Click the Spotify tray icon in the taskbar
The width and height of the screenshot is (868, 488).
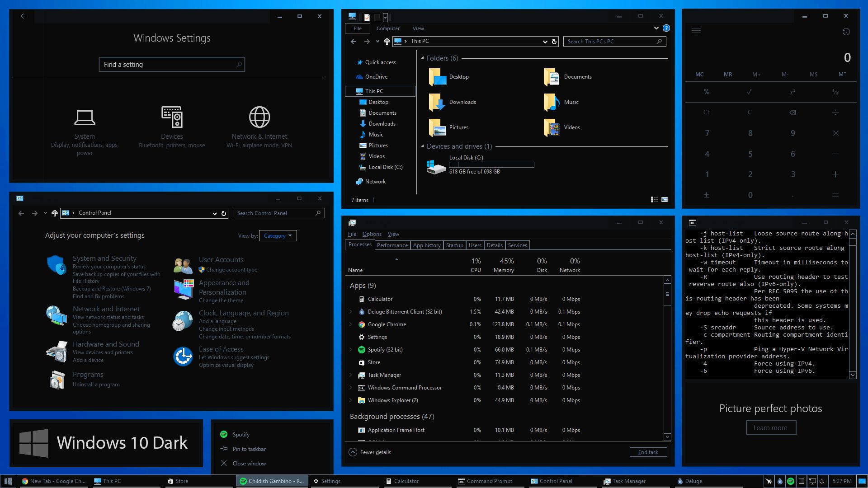click(x=790, y=481)
